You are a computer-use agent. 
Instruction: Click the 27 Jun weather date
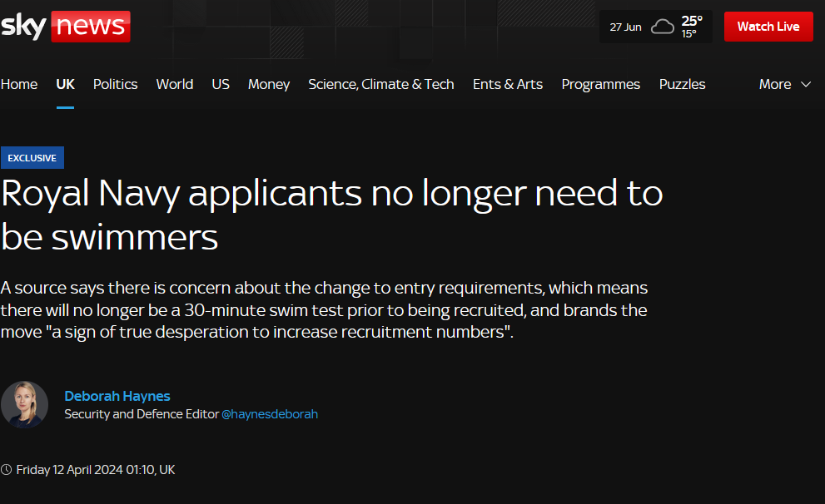click(625, 27)
